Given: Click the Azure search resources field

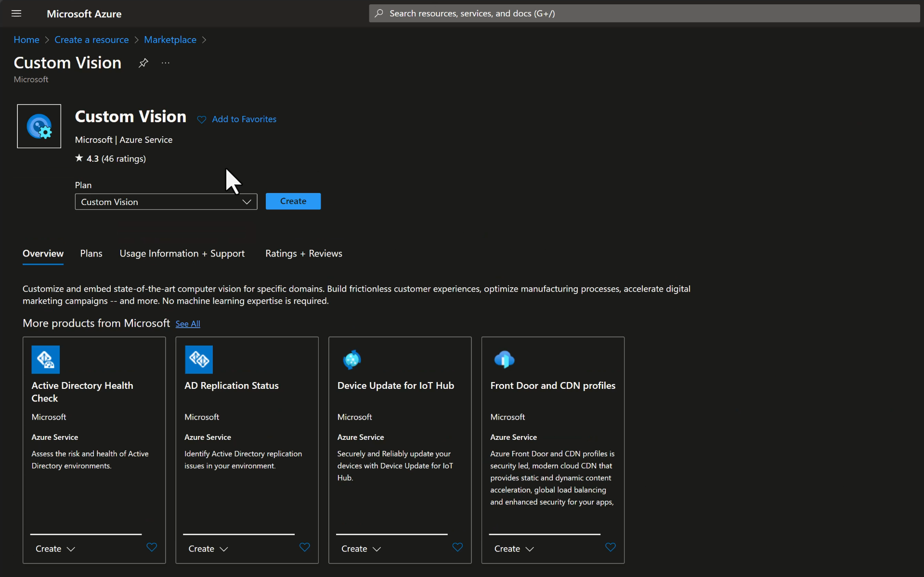Looking at the screenshot, I should pyautogui.click(x=644, y=13).
